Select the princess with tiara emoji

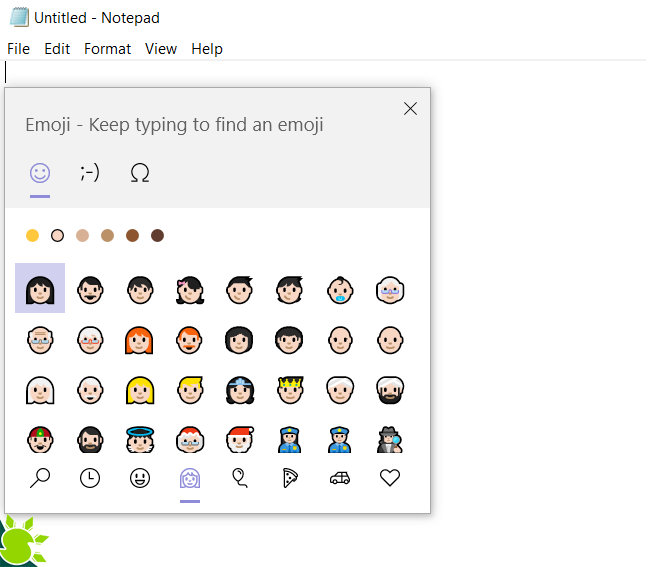point(240,390)
